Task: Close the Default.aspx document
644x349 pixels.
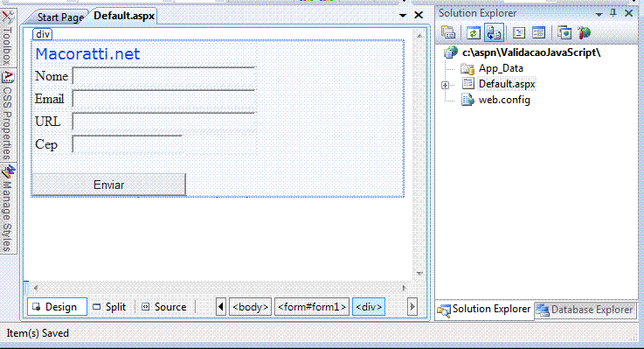Action: (x=419, y=15)
